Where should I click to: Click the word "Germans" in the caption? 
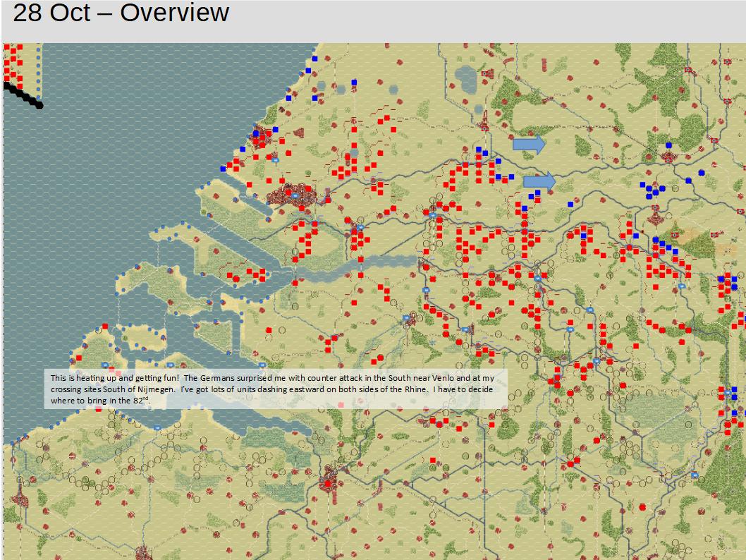[216, 378]
